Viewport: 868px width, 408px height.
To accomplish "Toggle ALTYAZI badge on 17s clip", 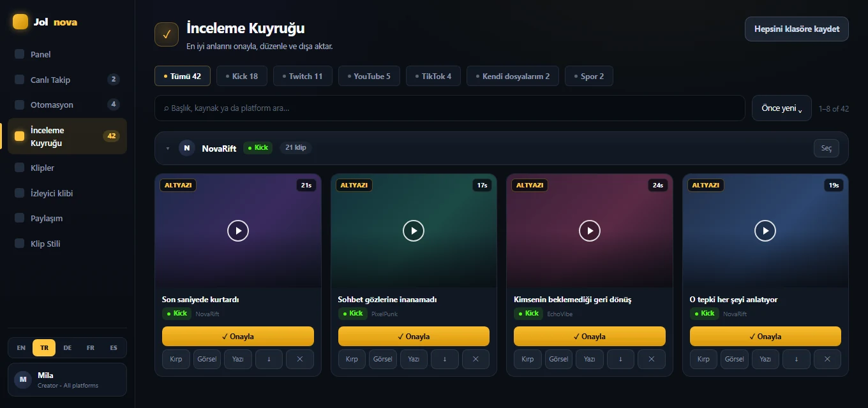I will pyautogui.click(x=354, y=185).
